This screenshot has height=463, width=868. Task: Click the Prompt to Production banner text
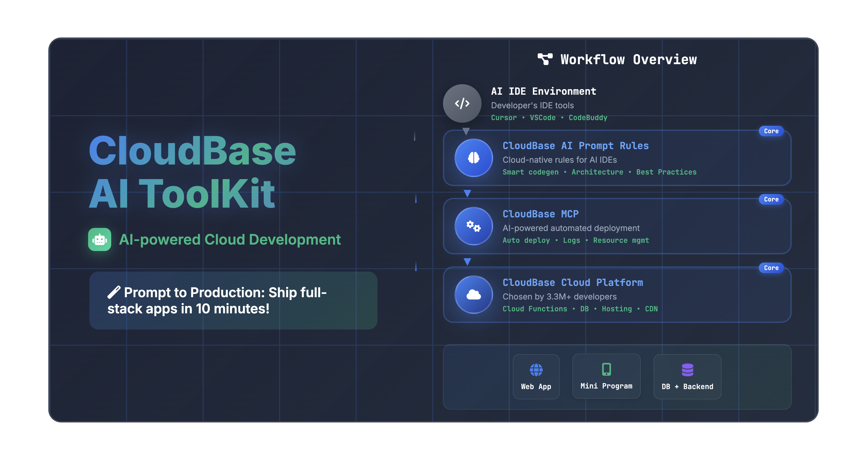[x=217, y=300]
